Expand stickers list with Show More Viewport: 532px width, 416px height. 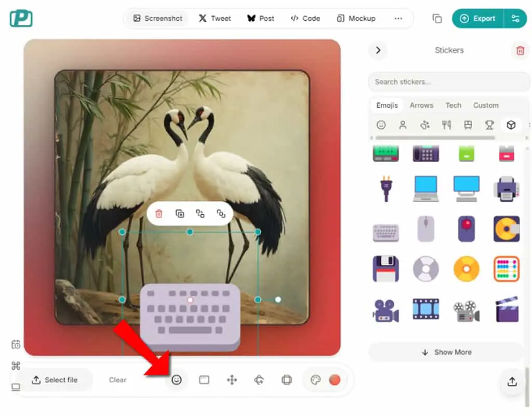(446, 352)
